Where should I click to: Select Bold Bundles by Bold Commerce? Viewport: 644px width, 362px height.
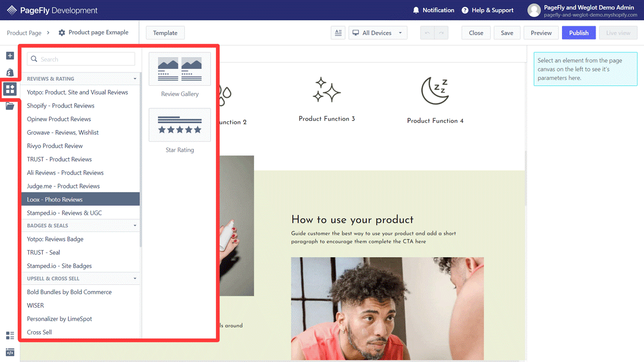tap(80, 292)
